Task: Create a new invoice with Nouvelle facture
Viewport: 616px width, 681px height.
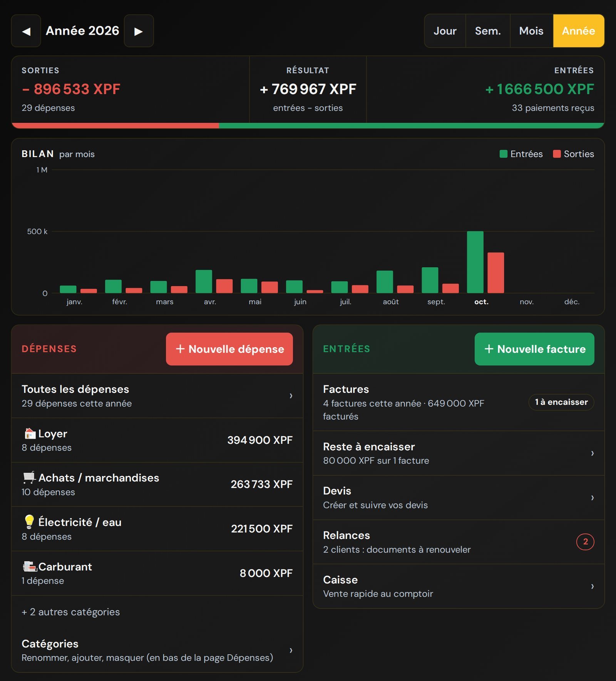Action: 534,349
